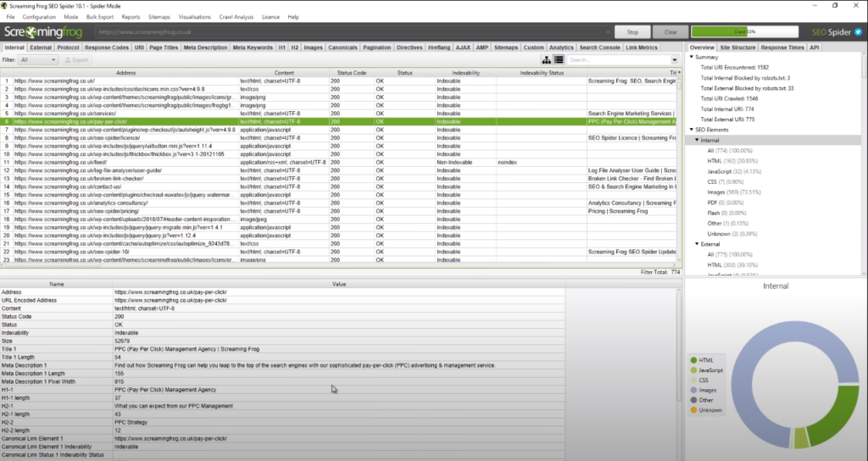
Task: Open the File menu
Action: tap(10, 17)
